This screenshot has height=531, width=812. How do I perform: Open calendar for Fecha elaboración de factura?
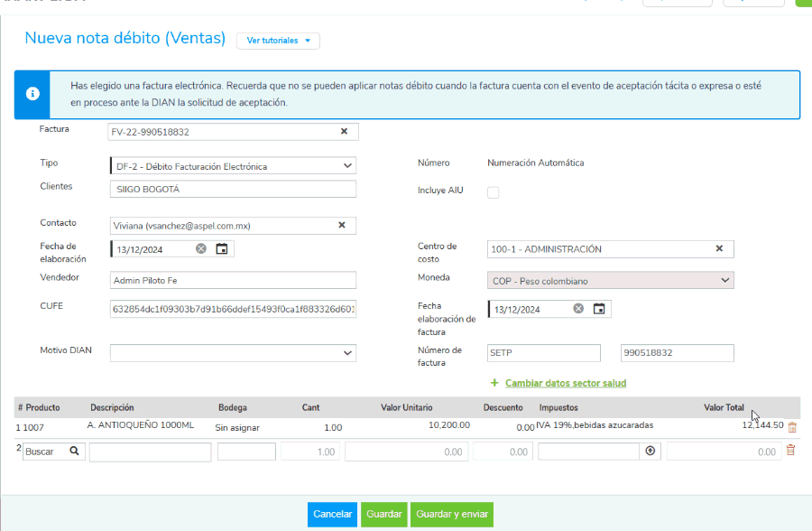(x=598, y=309)
